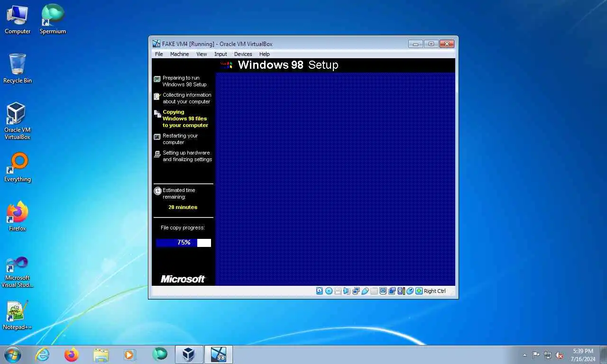This screenshot has width=607, height=364.
Task: Select the Notepad++ desktop shortcut
Action: pyautogui.click(x=18, y=315)
